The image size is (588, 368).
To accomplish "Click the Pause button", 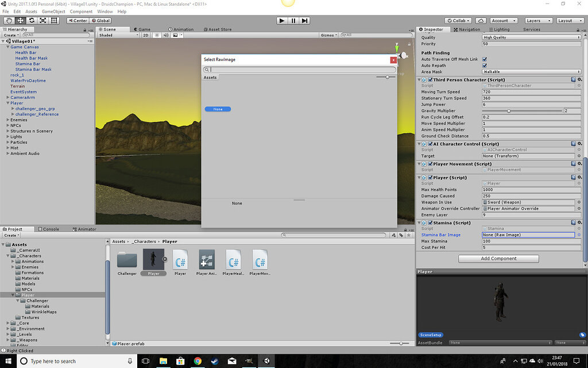I will coord(293,20).
